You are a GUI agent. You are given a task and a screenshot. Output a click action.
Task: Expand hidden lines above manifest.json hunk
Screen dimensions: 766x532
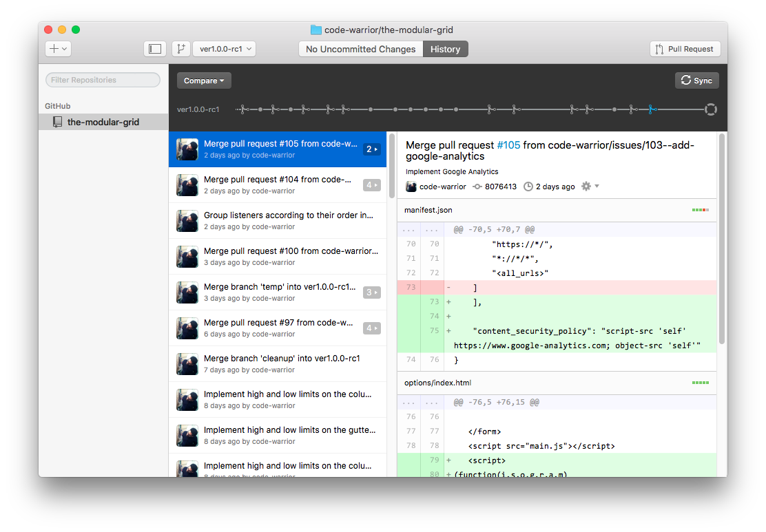pyautogui.click(x=420, y=229)
